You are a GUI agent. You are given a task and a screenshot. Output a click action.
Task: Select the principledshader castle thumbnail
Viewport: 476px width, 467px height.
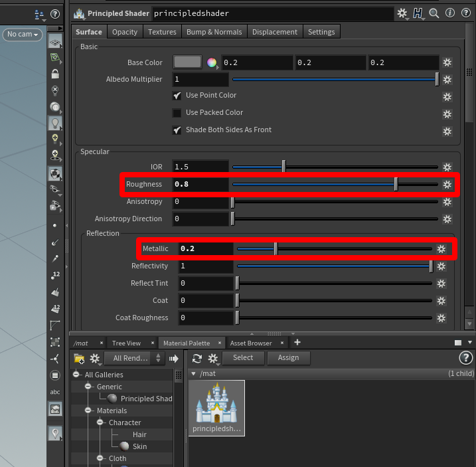pos(216,407)
